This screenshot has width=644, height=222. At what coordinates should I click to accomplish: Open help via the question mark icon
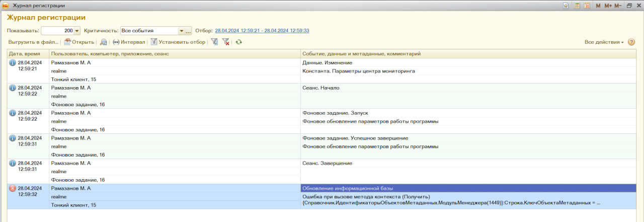click(631, 42)
